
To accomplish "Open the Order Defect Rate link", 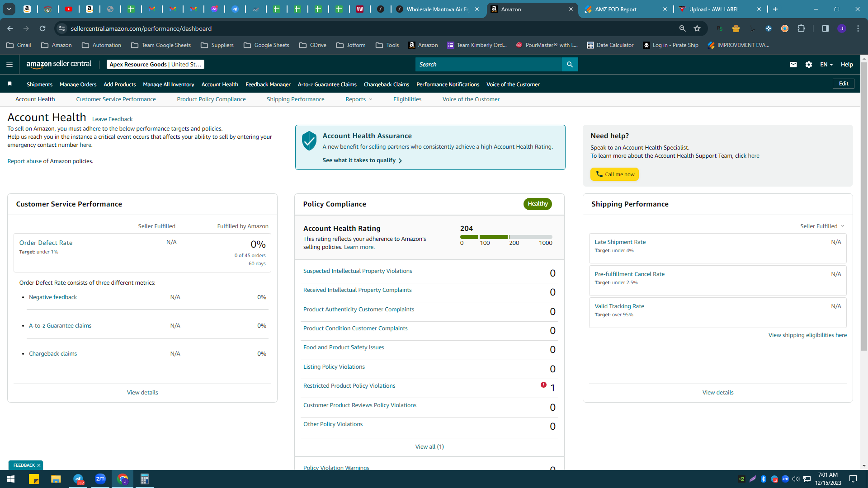I will pos(46,243).
